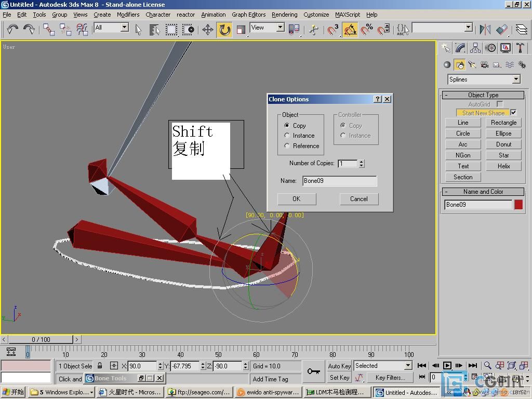Viewport: 532px width, 399px height.
Task: Click OK in Clone Options
Action: pos(297,199)
